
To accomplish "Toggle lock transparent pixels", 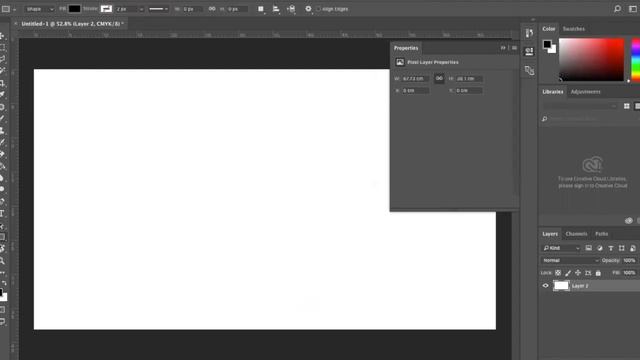I will click(558, 273).
